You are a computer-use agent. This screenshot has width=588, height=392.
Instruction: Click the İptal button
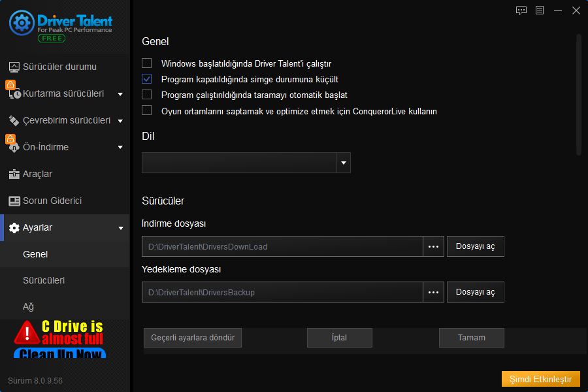[x=340, y=338]
